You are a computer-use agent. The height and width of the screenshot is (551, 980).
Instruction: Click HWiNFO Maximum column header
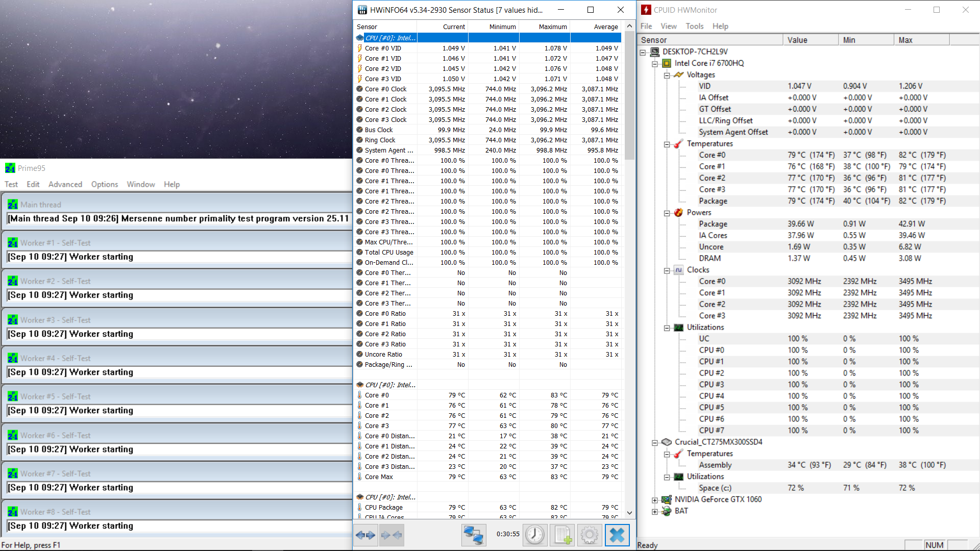(545, 27)
